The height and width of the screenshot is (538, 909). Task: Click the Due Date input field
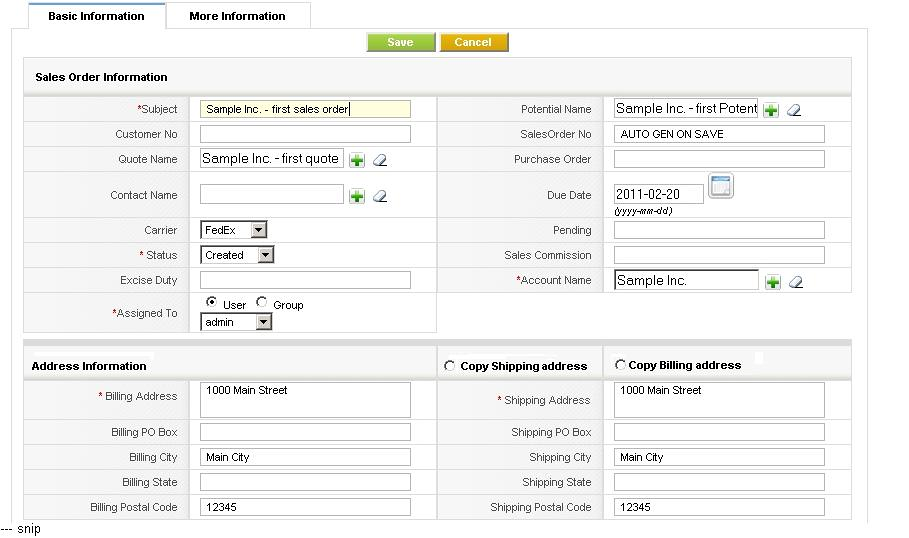click(x=659, y=194)
